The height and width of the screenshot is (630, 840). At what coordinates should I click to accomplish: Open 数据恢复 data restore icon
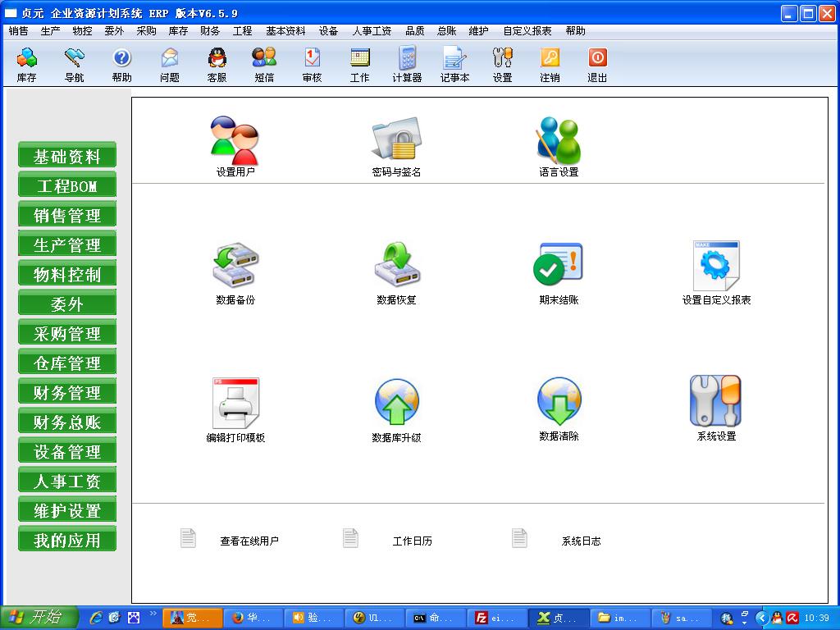[x=396, y=273]
